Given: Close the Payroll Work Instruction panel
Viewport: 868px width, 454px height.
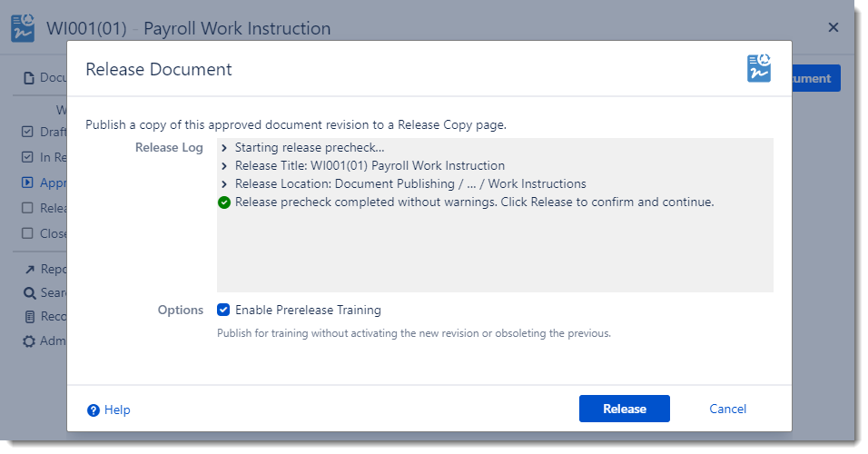Looking at the screenshot, I should (x=833, y=27).
